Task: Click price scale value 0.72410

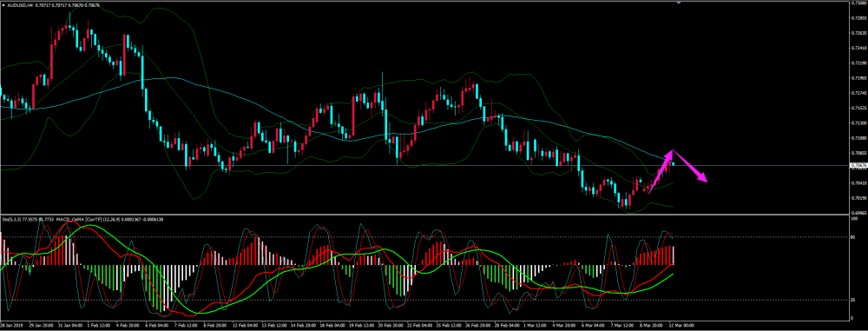Action: pos(858,48)
